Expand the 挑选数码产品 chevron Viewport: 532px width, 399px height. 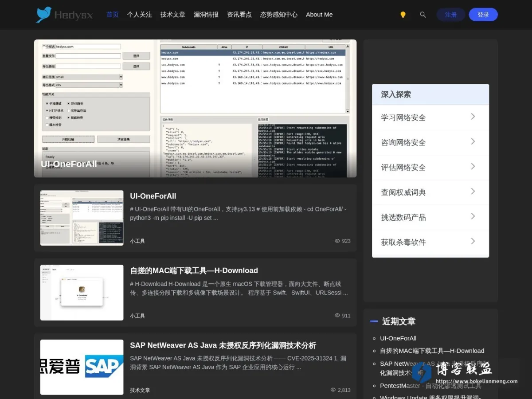click(x=473, y=216)
